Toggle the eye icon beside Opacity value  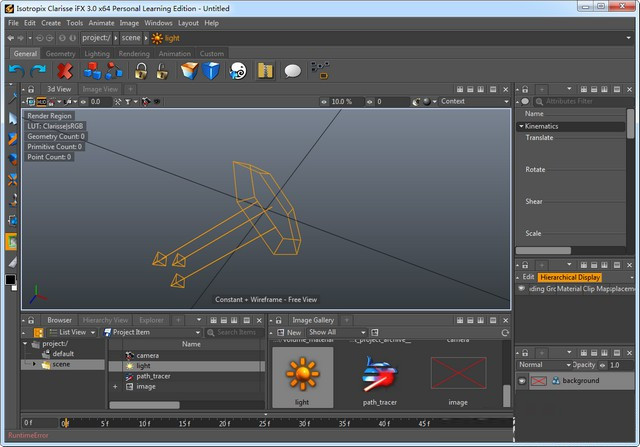[x=602, y=365]
